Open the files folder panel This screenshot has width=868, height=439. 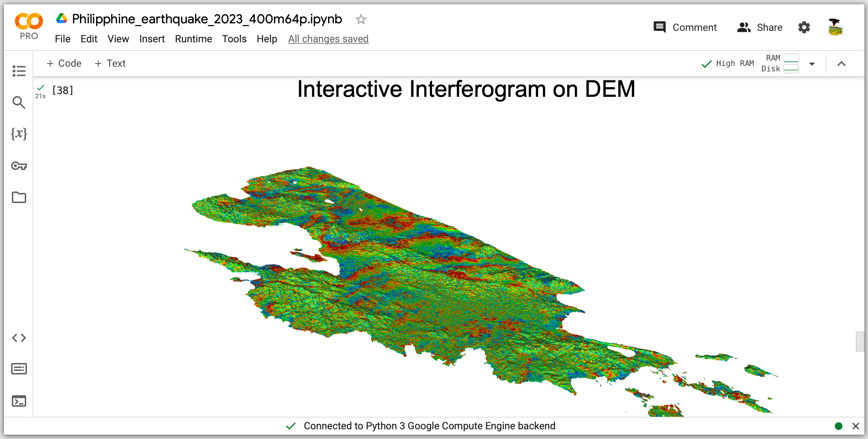(x=19, y=197)
